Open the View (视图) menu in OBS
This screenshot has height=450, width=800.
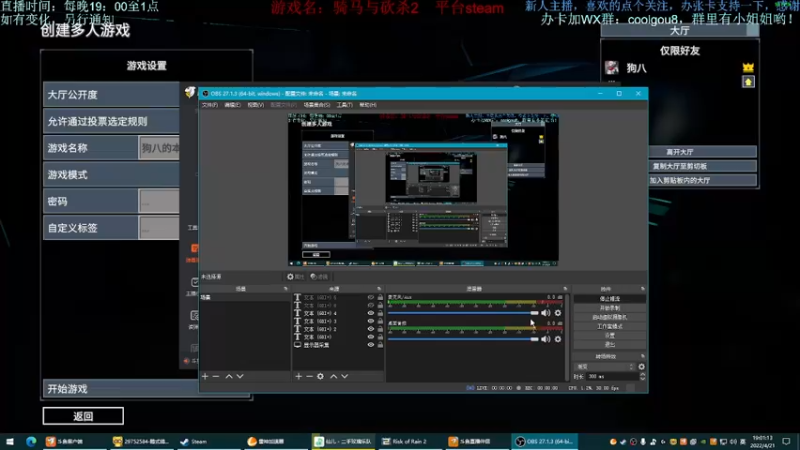[x=256, y=105]
